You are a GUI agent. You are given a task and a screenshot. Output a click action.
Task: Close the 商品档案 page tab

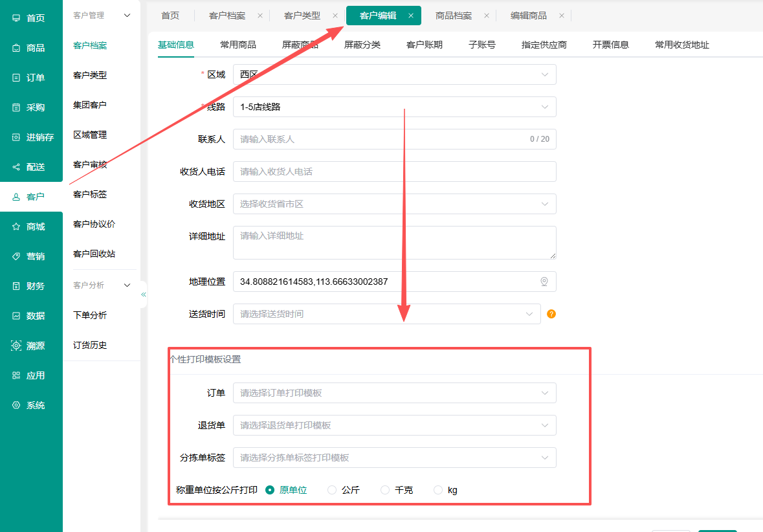487,16
